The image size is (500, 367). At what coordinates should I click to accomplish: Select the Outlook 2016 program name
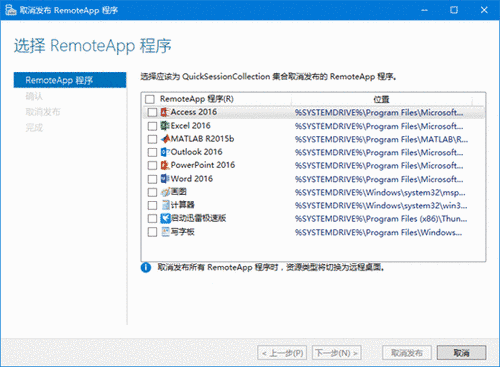(x=197, y=152)
